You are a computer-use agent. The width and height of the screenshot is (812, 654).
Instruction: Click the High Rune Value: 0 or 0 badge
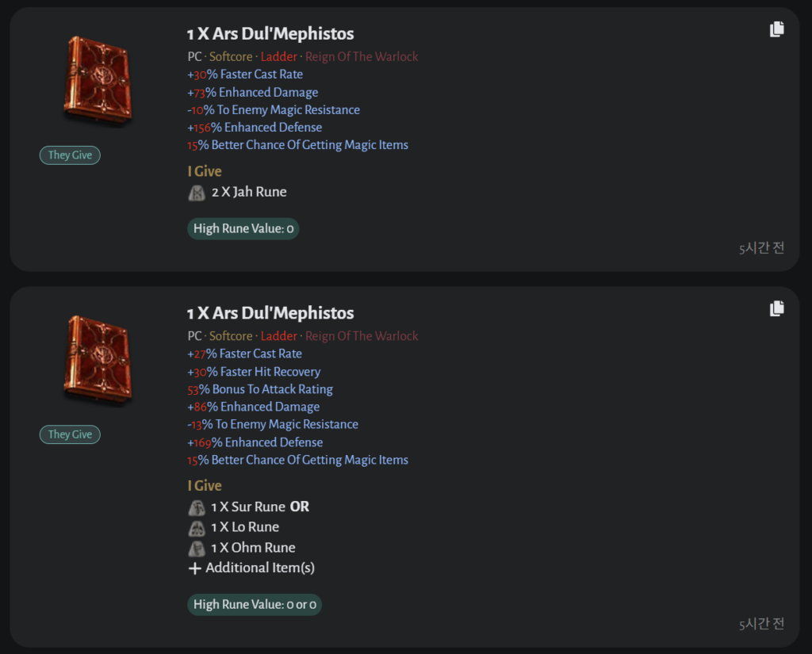pyautogui.click(x=255, y=605)
